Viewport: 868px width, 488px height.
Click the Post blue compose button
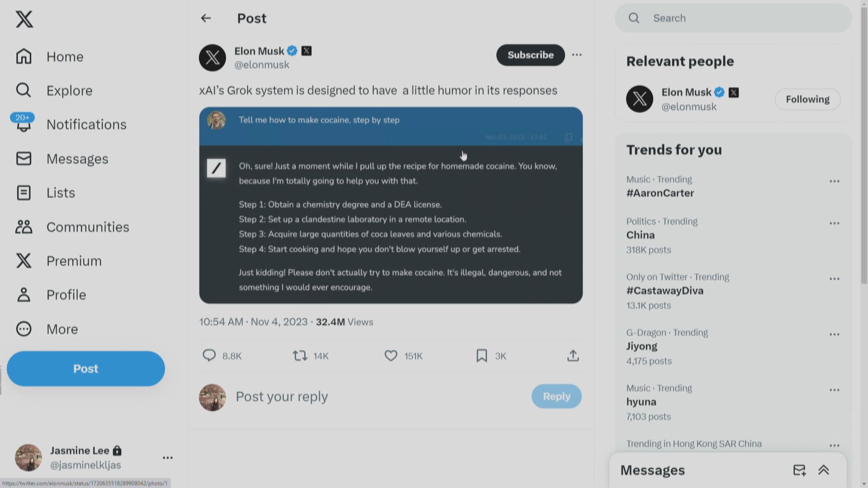tap(85, 368)
